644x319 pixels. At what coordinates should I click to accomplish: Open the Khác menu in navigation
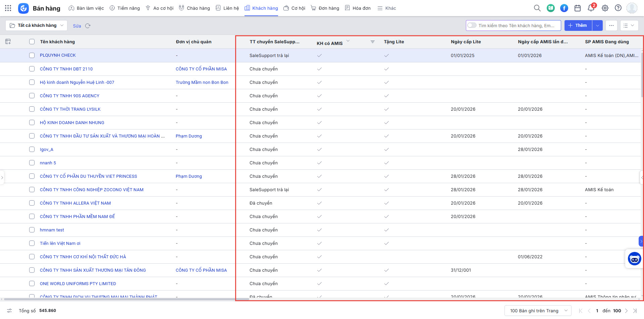[x=387, y=8]
